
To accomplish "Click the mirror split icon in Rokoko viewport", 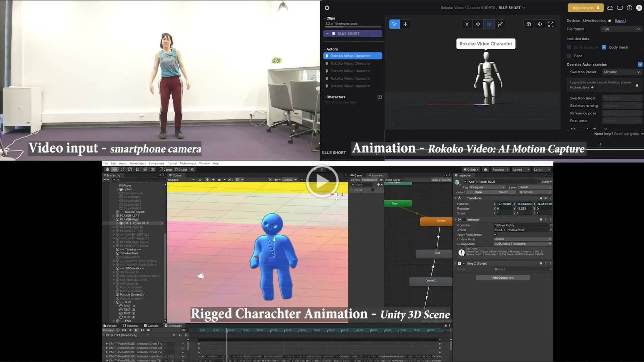I will [x=540, y=24].
